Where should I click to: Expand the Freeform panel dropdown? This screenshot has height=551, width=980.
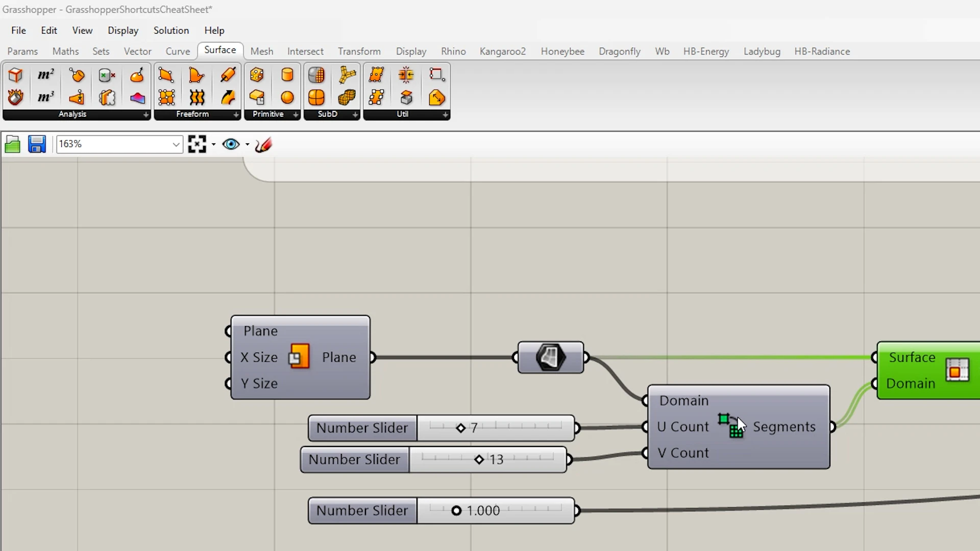tap(236, 115)
